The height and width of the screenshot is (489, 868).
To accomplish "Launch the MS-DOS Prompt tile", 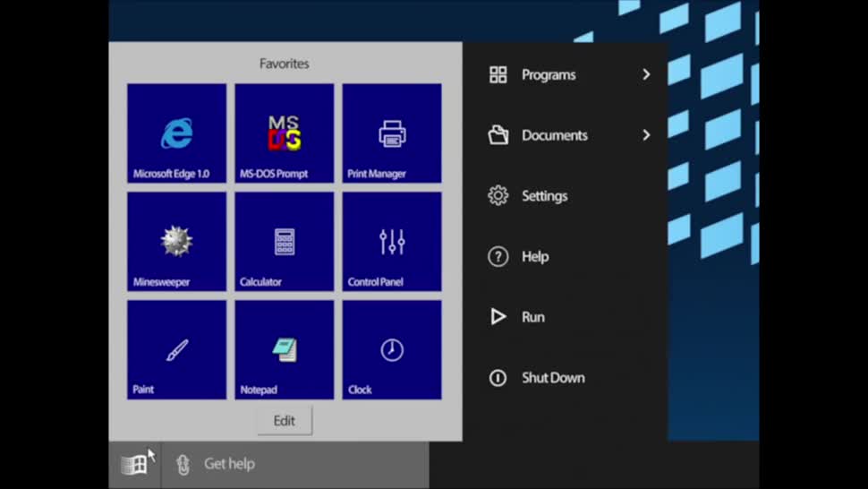I will pos(284,133).
